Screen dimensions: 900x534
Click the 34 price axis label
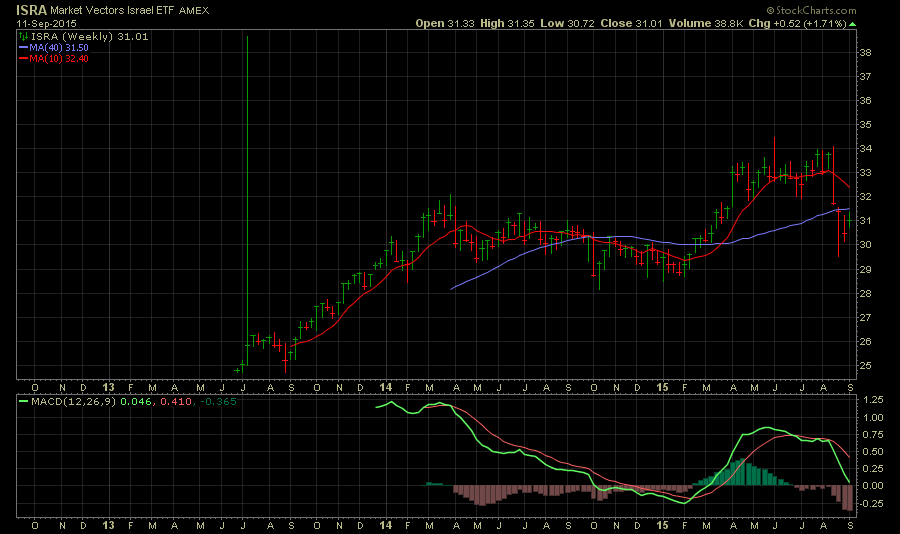pyautogui.click(x=865, y=149)
